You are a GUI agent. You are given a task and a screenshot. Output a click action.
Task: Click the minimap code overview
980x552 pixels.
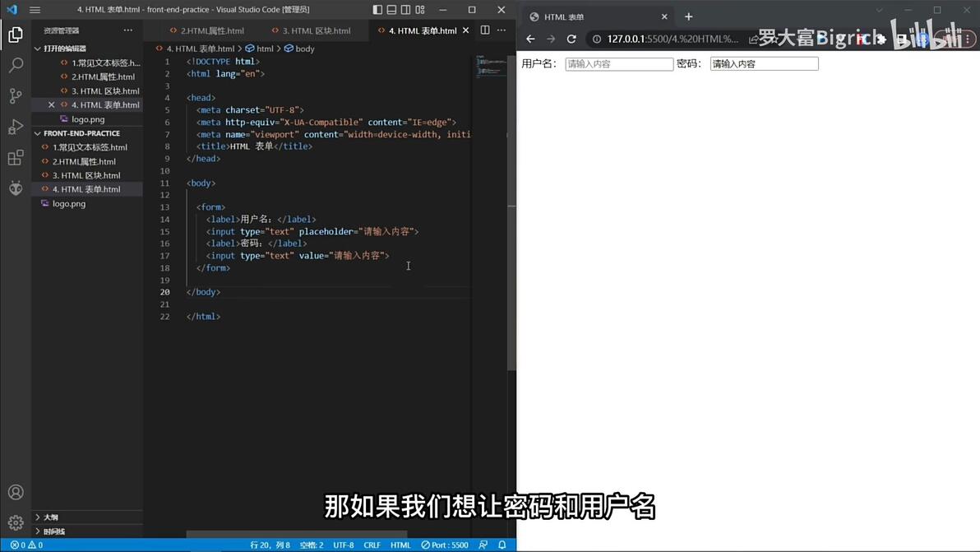tap(491, 66)
